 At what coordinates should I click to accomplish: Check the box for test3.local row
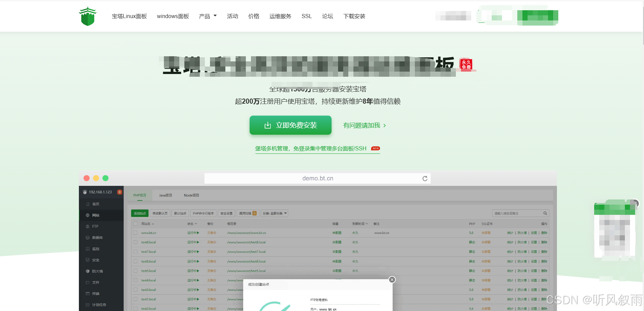pyautogui.click(x=136, y=290)
